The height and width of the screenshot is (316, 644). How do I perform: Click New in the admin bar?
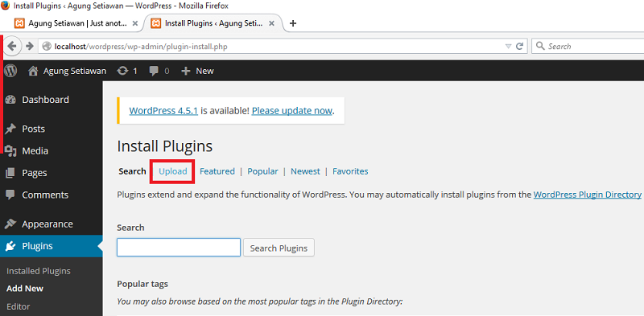coord(205,71)
